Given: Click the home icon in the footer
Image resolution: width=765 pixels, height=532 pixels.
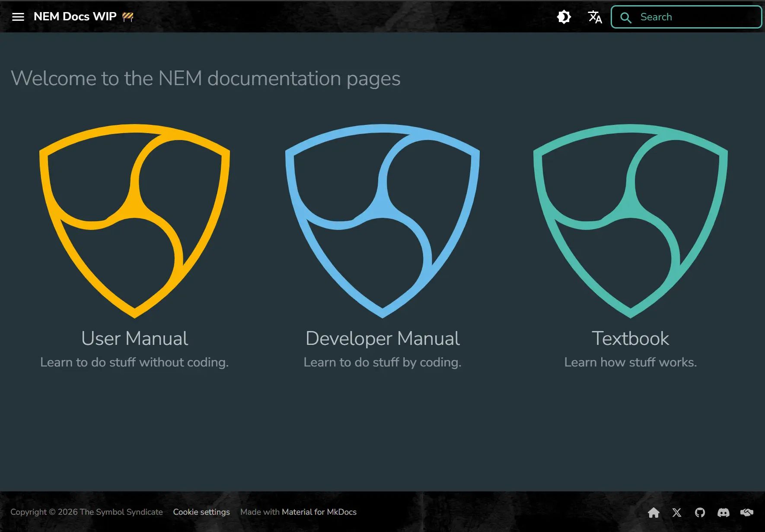Looking at the screenshot, I should [654, 513].
